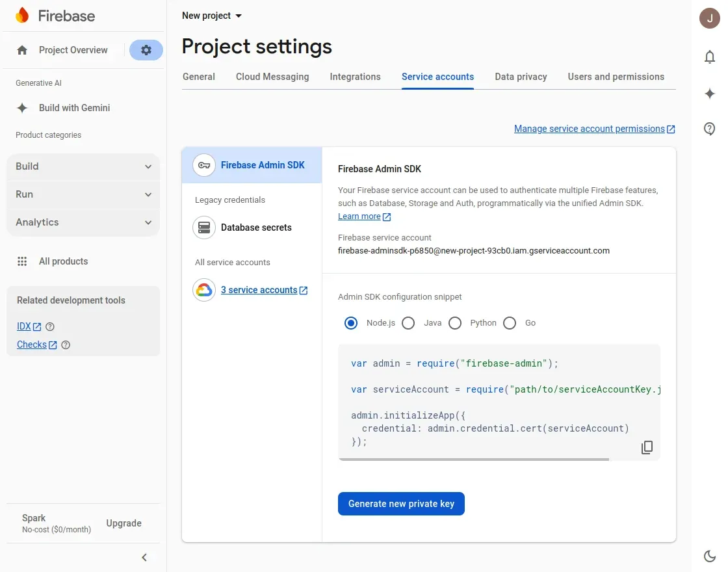
Task: Go to Project Overview
Action: (x=73, y=50)
